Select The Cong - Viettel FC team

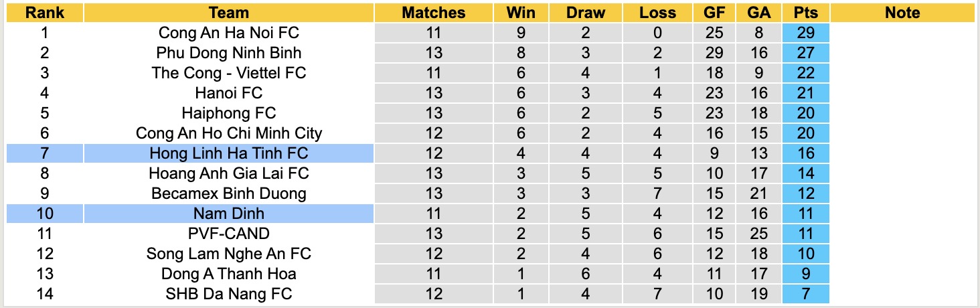pos(229,73)
